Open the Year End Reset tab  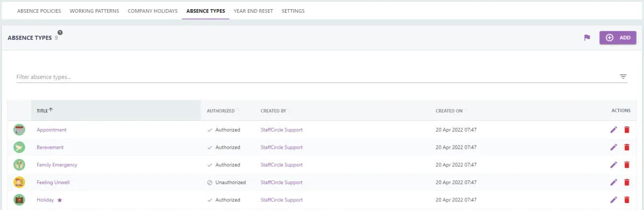click(x=253, y=11)
